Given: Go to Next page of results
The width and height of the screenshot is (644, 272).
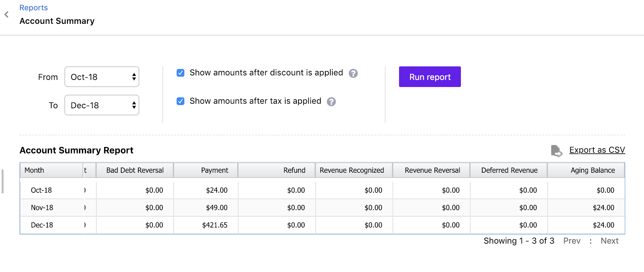Looking at the screenshot, I should 609,241.
